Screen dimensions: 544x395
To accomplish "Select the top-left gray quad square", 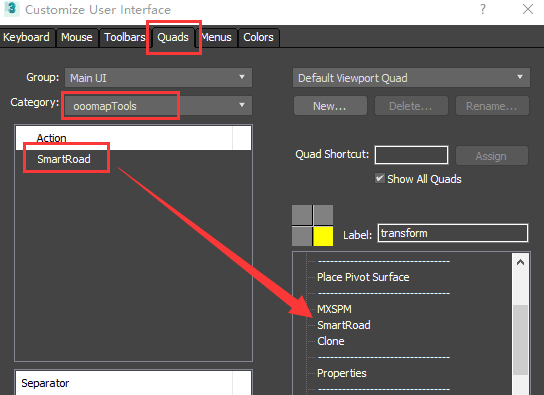I will pyautogui.click(x=302, y=215).
